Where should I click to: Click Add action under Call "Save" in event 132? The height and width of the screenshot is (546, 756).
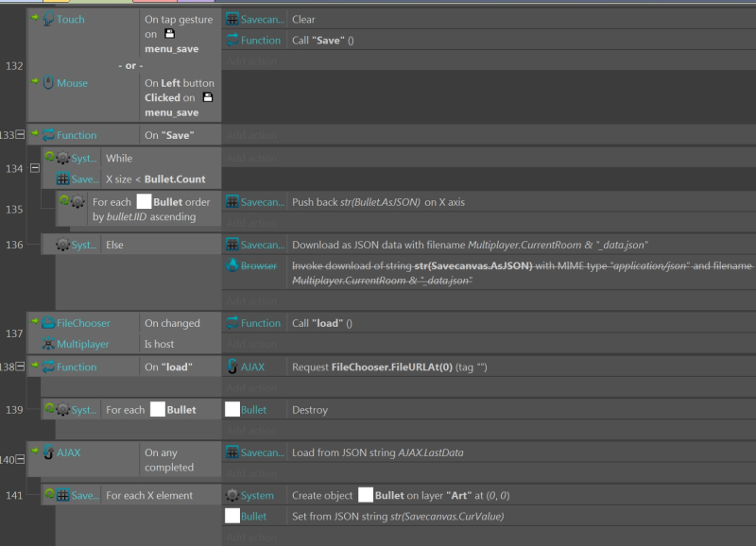(251, 61)
